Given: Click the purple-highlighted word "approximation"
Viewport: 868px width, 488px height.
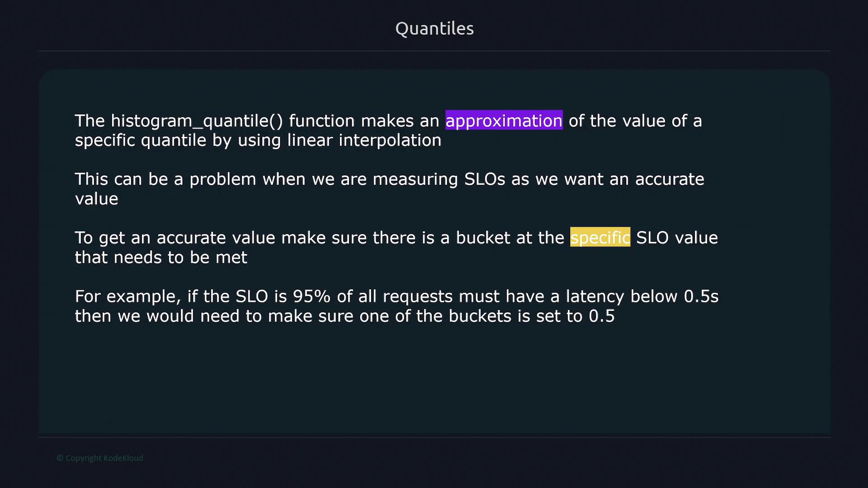Looking at the screenshot, I should [x=504, y=121].
